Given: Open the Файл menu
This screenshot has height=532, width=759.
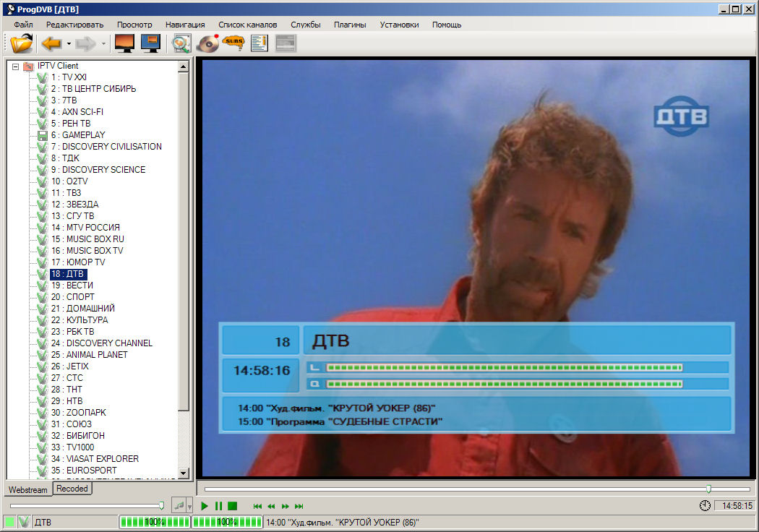Looking at the screenshot, I should coord(23,25).
